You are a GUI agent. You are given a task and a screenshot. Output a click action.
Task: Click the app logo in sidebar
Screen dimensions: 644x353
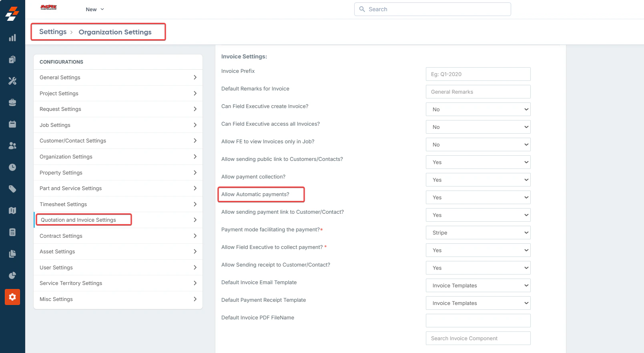pos(12,14)
